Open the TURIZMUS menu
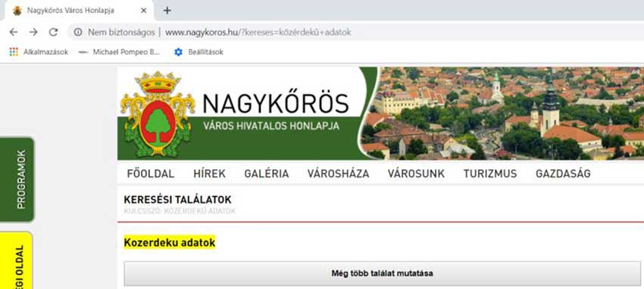Screen dimensions: 644x289 tap(490, 174)
